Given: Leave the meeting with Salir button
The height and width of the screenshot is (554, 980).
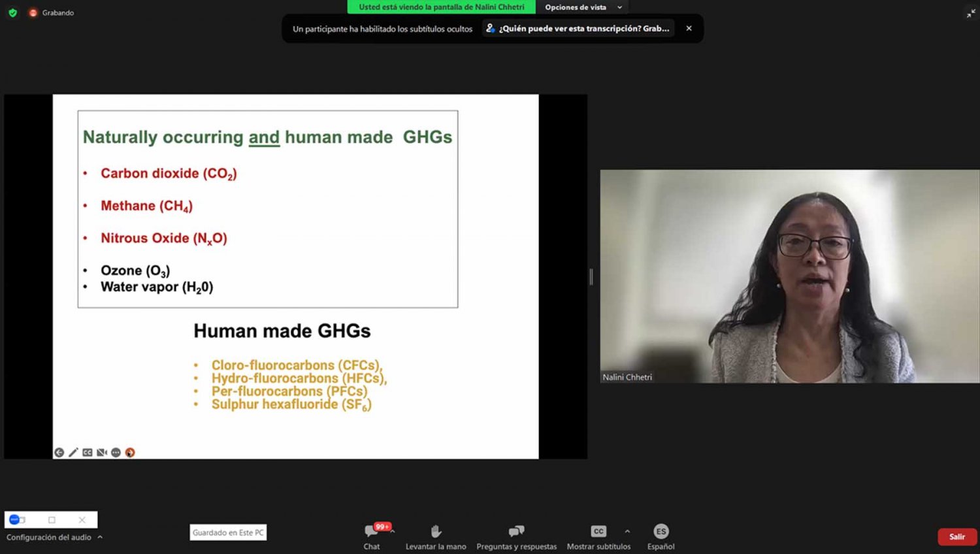Looking at the screenshot, I should click(957, 536).
